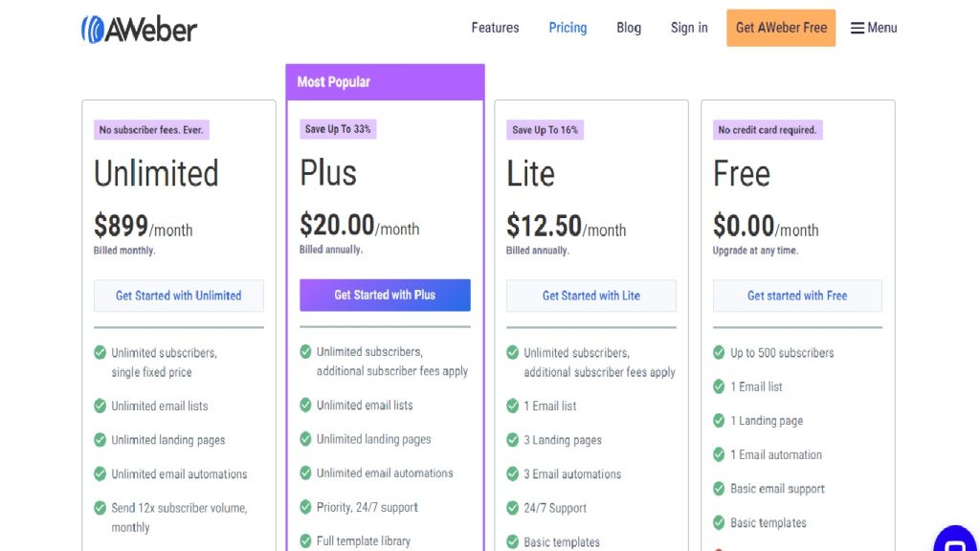Click checkmark beside Full template library

[x=305, y=540]
